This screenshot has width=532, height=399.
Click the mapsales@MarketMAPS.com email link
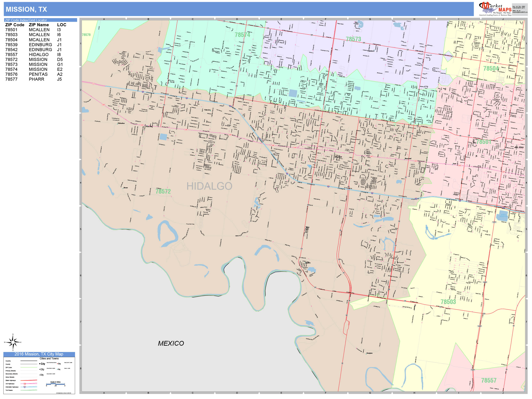[519, 12]
